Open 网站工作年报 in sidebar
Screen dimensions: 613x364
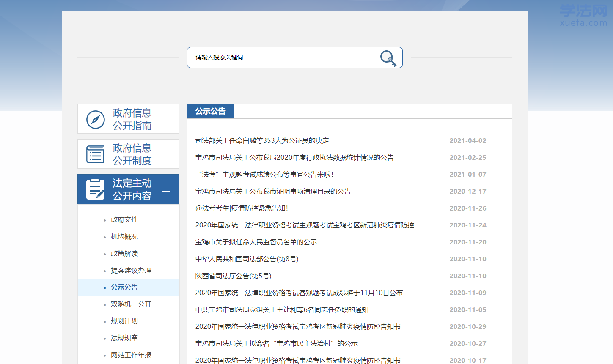(131, 355)
